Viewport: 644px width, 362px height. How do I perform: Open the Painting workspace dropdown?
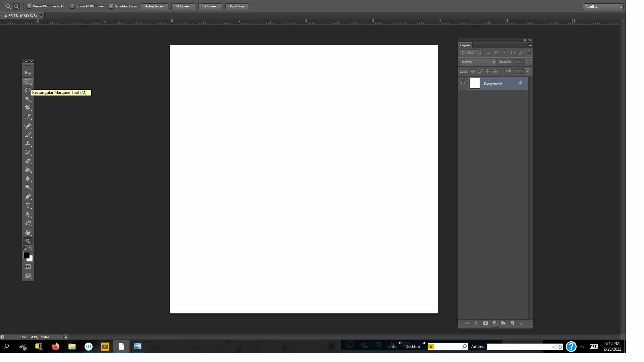(x=603, y=7)
